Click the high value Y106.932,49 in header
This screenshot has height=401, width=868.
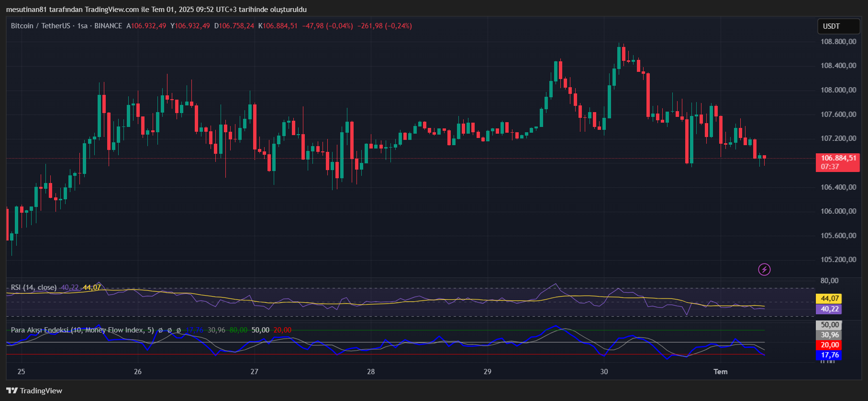click(x=190, y=26)
